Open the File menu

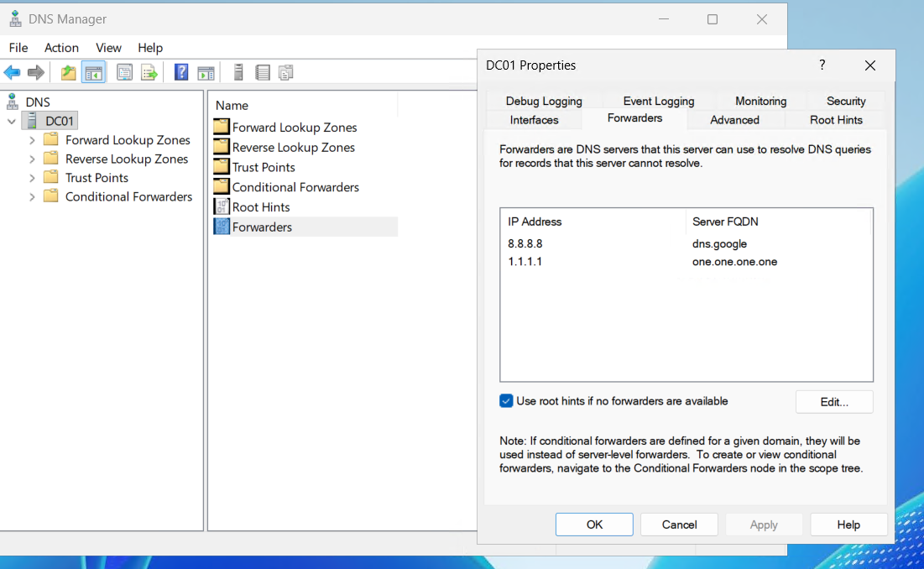click(18, 48)
